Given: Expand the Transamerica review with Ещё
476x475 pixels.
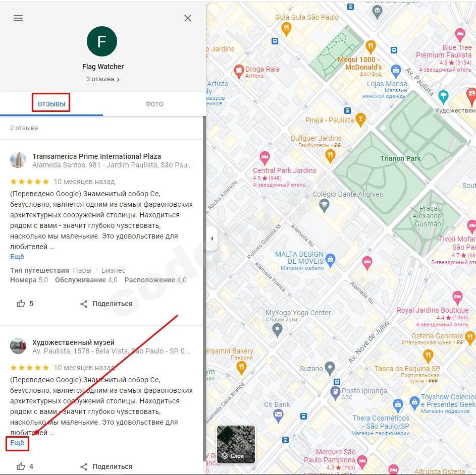Looking at the screenshot, I should click(x=17, y=257).
